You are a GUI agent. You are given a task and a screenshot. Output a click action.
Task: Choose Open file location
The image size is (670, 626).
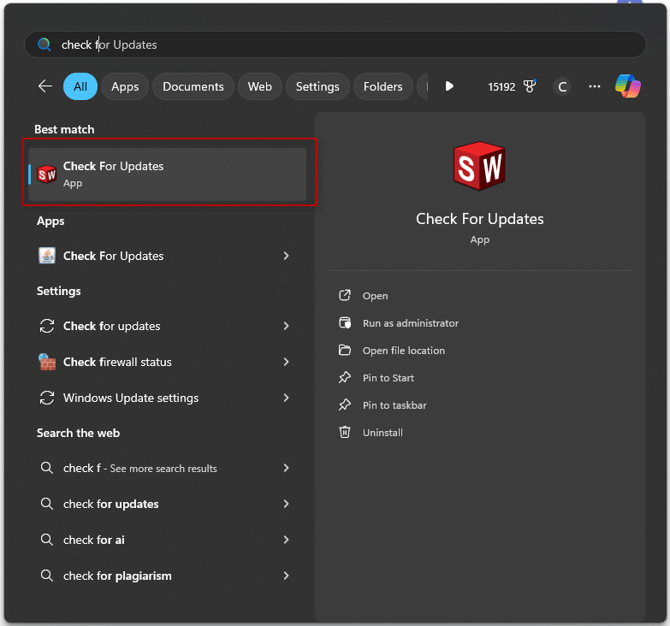(403, 351)
